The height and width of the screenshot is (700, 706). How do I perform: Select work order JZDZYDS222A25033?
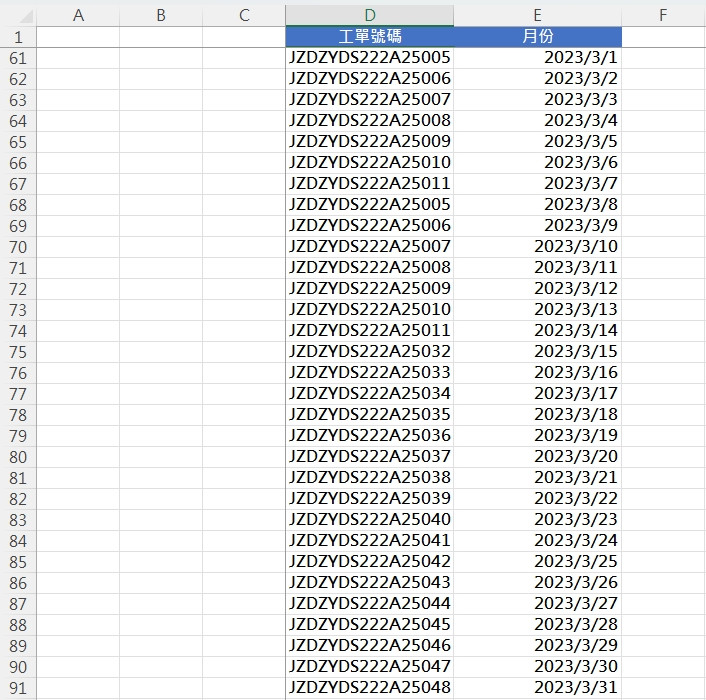[x=370, y=373]
